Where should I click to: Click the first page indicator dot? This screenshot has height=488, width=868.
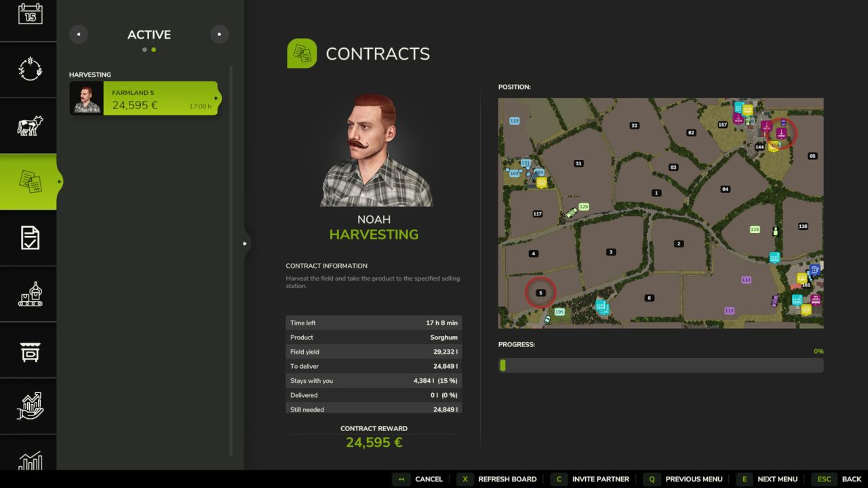145,49
